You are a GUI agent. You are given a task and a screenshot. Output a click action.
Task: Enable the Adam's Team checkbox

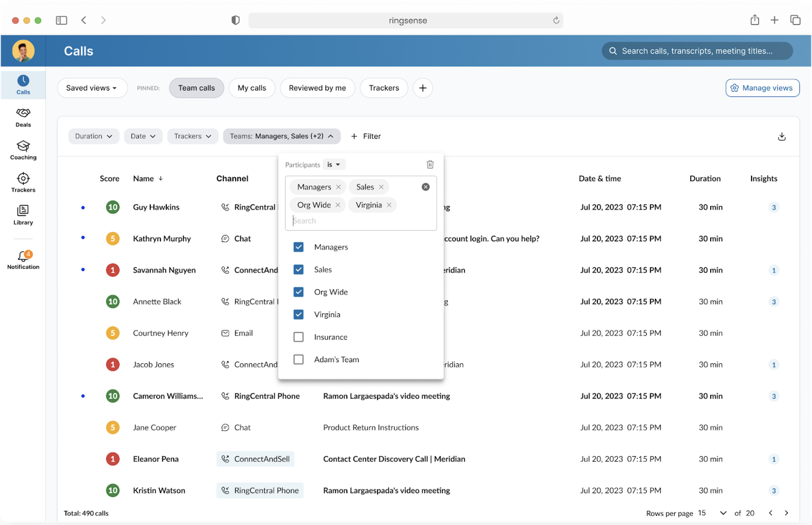[298, 360]
